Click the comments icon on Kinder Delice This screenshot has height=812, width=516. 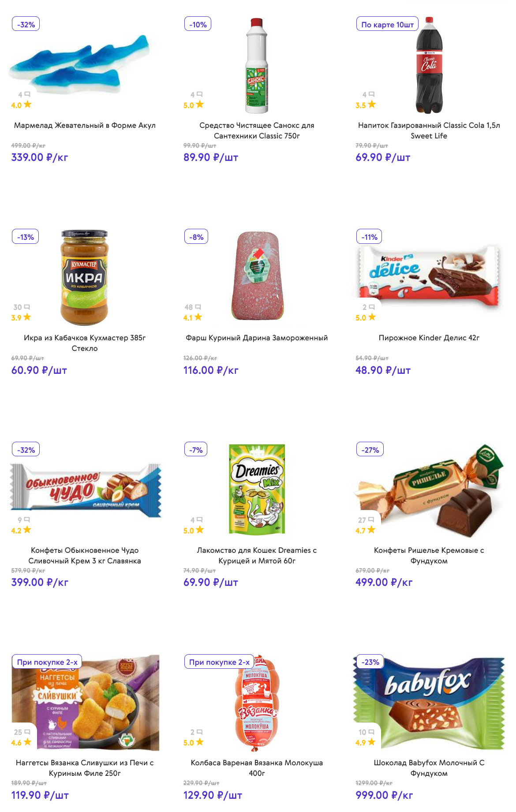tap(372, 307)
